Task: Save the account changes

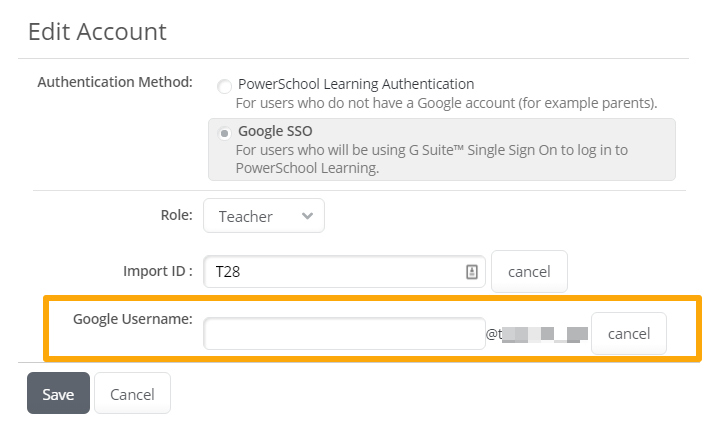Action: (x=58, y=393)
